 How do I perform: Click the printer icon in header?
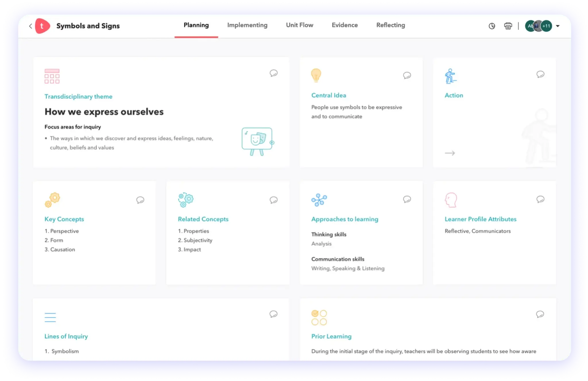click(x=508, y=26)
